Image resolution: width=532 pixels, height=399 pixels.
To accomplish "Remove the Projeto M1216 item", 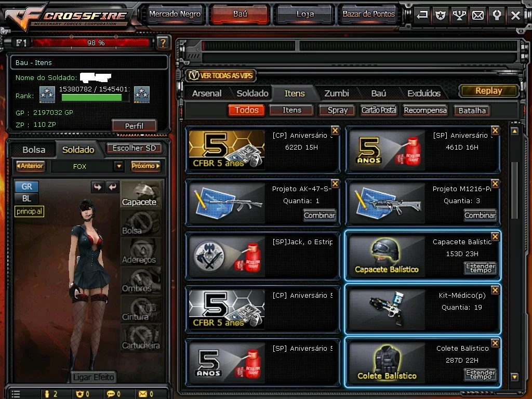I will tap(495, 183).
